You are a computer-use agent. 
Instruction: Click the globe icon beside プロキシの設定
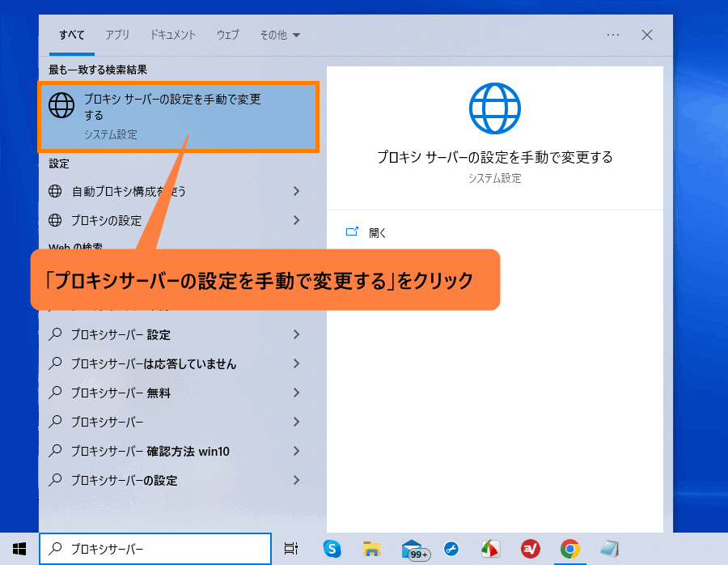[x=55, y=220]
